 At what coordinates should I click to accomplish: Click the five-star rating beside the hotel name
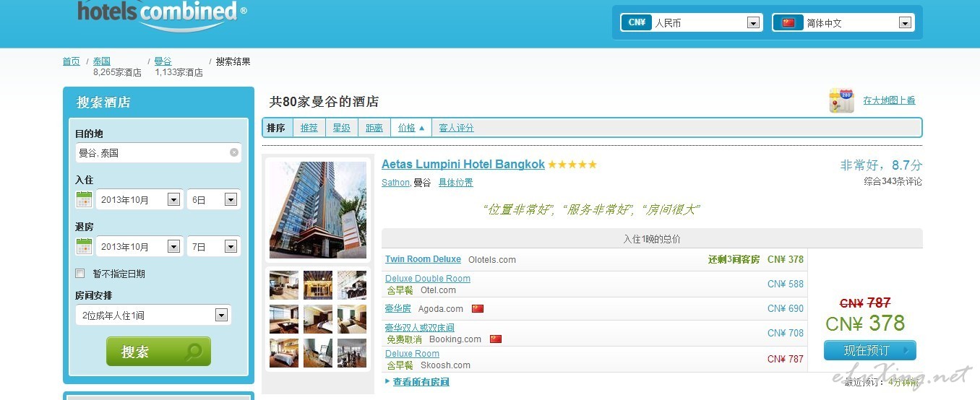572,165
